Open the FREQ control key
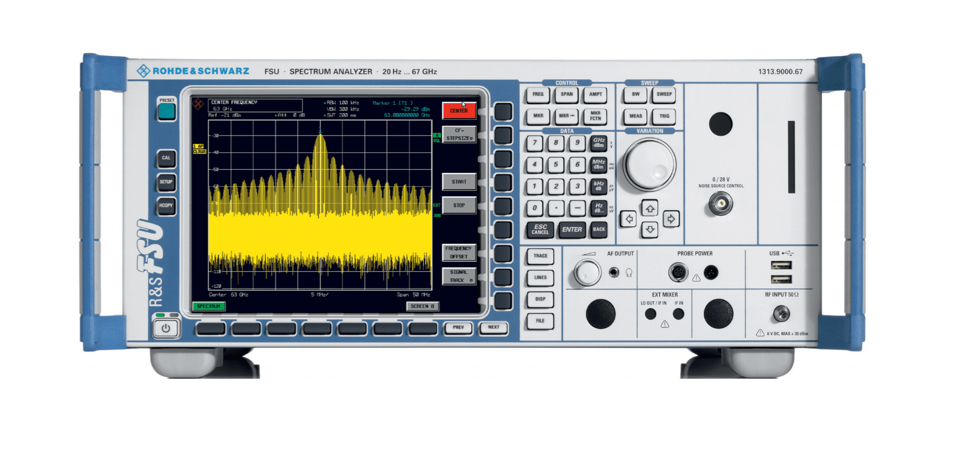 (x=538, y=95)
